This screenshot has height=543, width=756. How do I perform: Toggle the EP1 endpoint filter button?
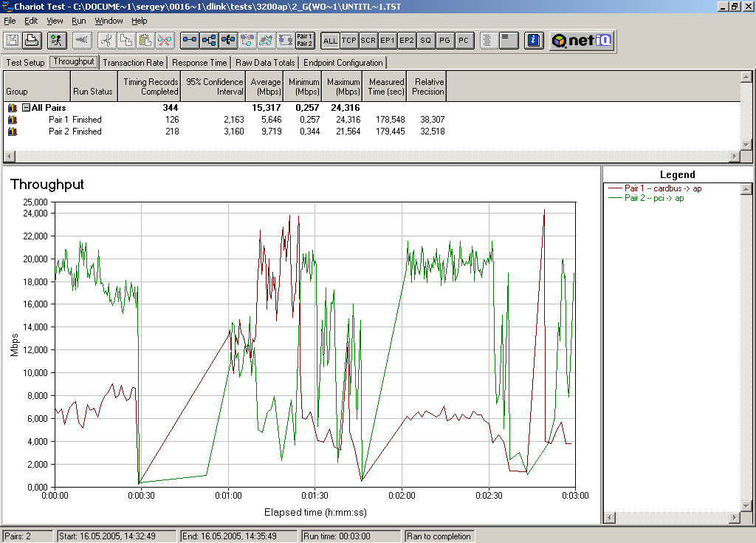[x=387, y=41]
